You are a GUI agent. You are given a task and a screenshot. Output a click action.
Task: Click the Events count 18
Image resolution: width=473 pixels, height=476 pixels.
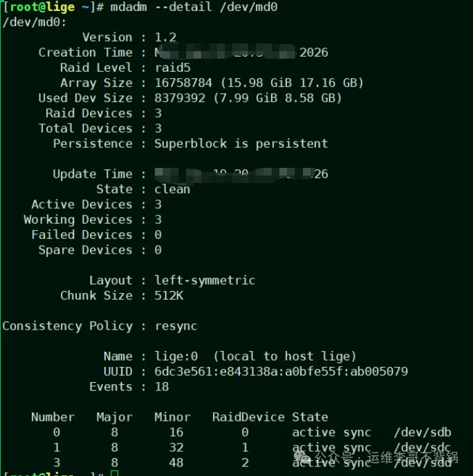(x=161, y=387)
